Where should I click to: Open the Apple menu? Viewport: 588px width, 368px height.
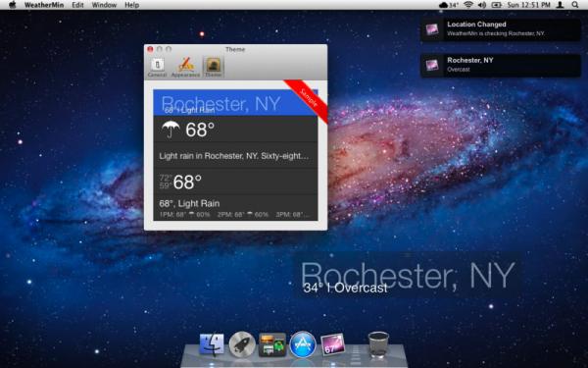12,5
